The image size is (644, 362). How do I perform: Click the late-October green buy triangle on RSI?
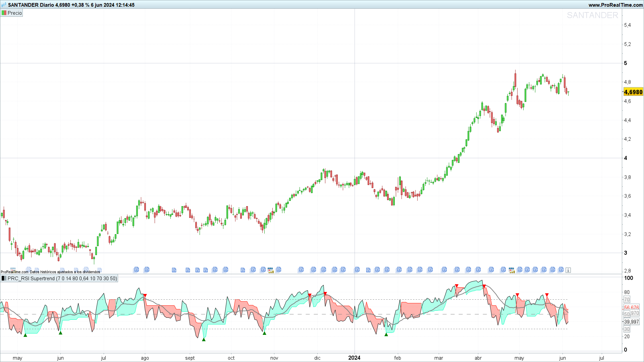264,333
